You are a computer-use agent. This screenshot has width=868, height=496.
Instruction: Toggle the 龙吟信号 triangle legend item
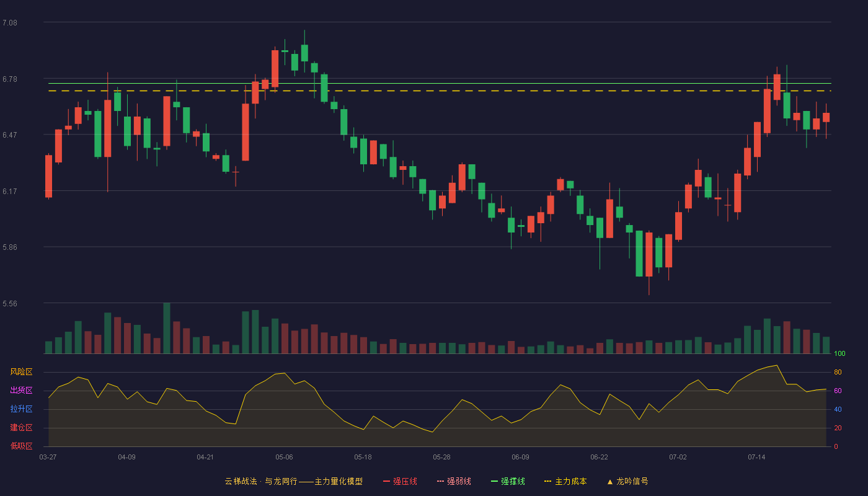627,481
